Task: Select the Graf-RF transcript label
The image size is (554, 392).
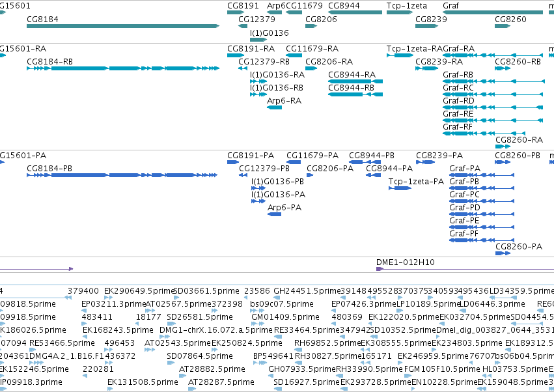Action: point(458,126)
